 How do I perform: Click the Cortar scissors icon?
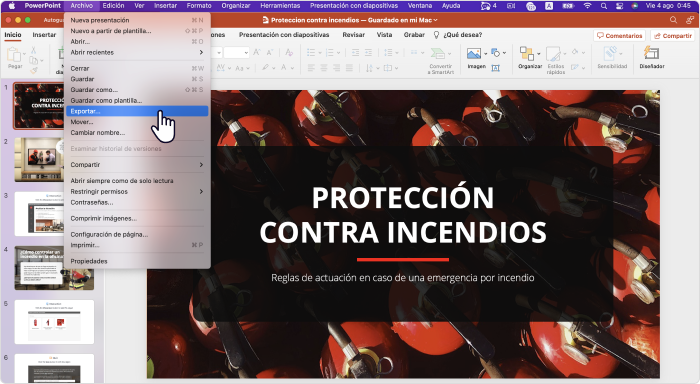pos(33,50)
